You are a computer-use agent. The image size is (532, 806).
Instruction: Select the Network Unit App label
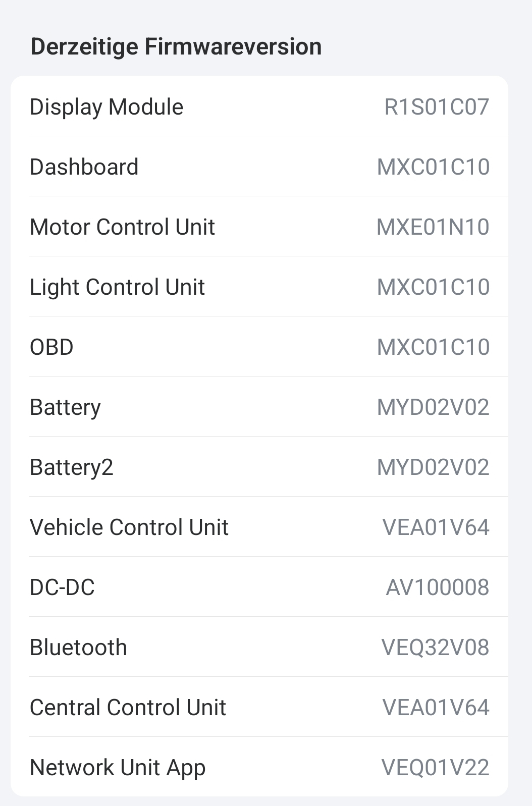pos(118,768)
